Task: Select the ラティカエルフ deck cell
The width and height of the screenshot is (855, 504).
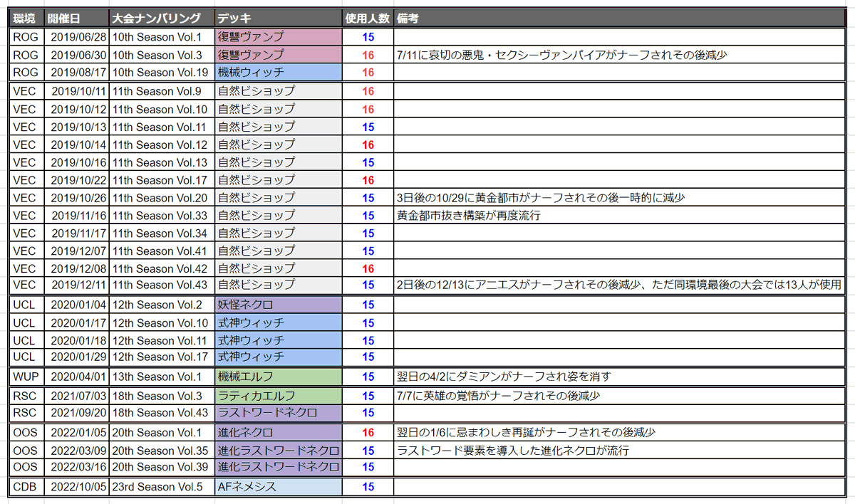Action: [x=279, y=396]
